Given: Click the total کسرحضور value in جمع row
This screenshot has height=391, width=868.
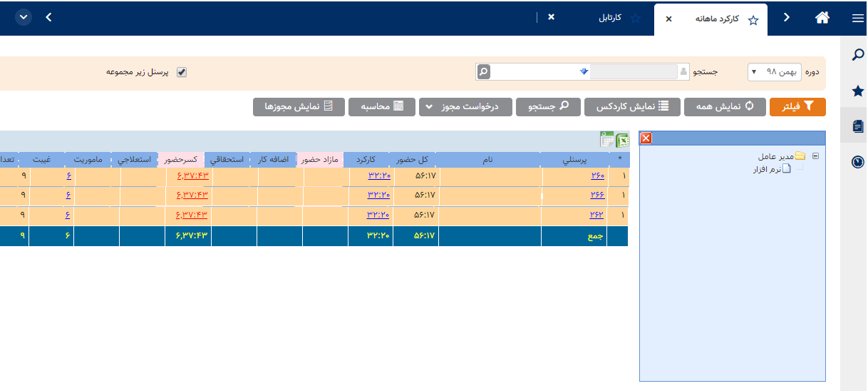Looking at the screenshot, I should (x=192, y=236).
